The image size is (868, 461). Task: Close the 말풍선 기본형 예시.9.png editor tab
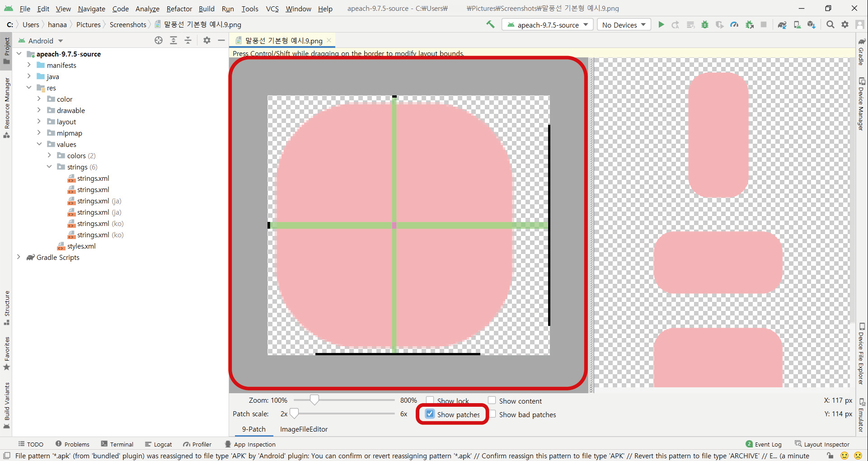coord(329,40)
